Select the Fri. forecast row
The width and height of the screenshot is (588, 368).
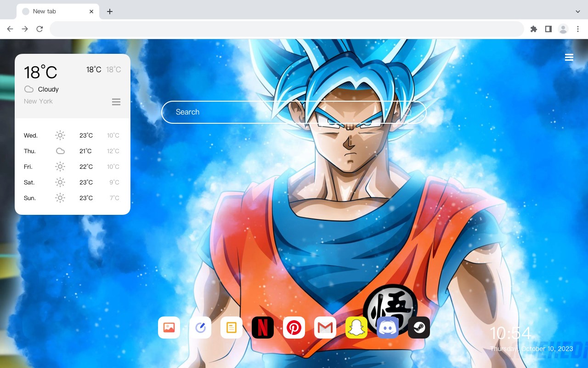tap(73, 167)
